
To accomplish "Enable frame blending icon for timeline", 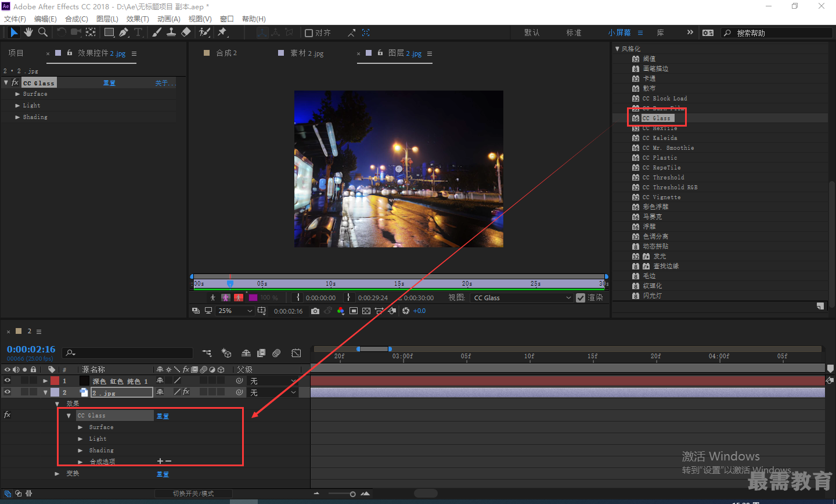I will coord(261,353).
